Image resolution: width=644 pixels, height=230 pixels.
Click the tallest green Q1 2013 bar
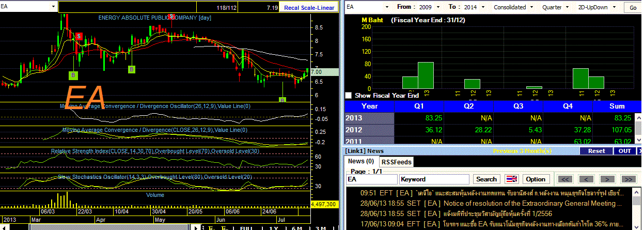pyautogui.click(x=426, y=75)
